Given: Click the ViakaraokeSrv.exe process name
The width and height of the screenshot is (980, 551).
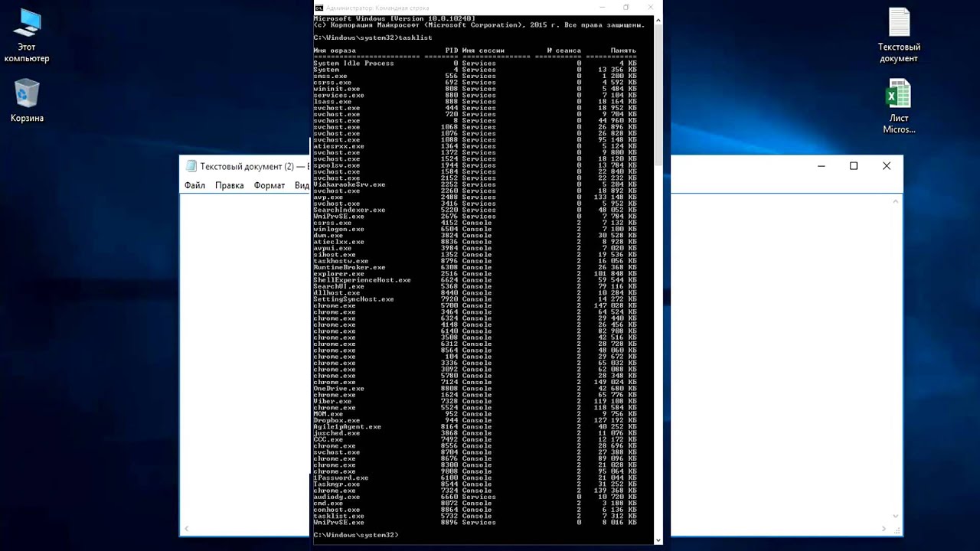Looking at the screenshot, I should pyautogui.click(x=349, y=184).
